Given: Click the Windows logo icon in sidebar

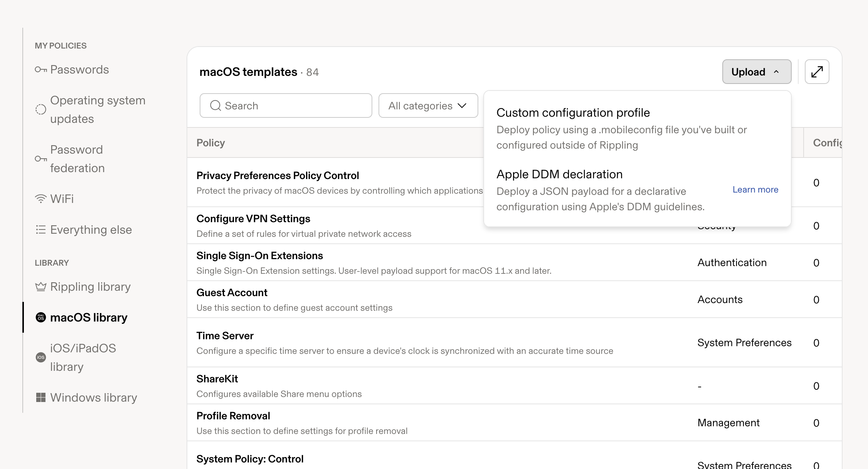Looking at the screenshot, I should pos(41,398).
